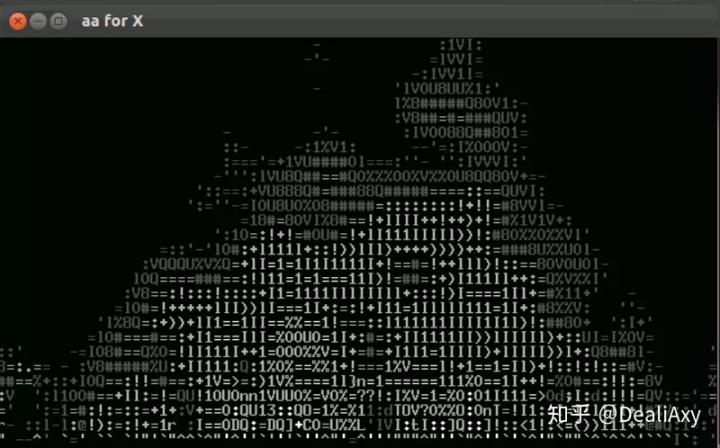Click the ':1VO088Q##801=' ASCII row

[466, 133]
